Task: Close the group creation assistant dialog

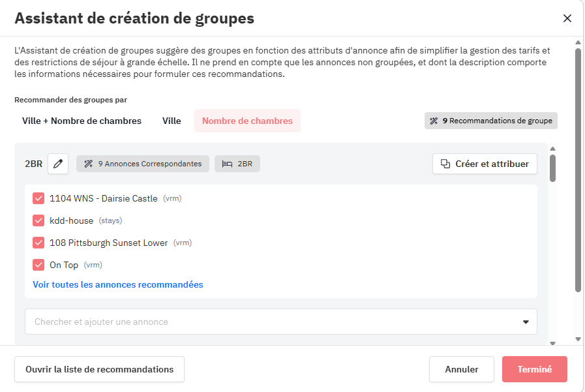Action: tap(567, 18)
